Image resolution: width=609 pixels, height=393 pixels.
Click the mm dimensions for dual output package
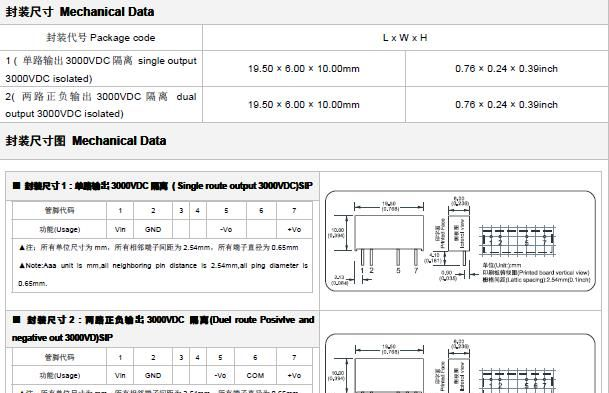304,105
